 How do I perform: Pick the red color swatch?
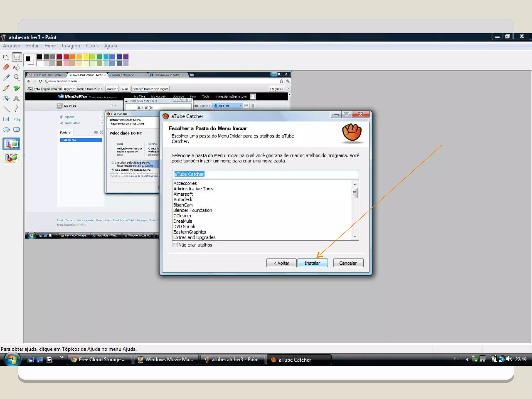pyautogui.click(x=66, y=57)
